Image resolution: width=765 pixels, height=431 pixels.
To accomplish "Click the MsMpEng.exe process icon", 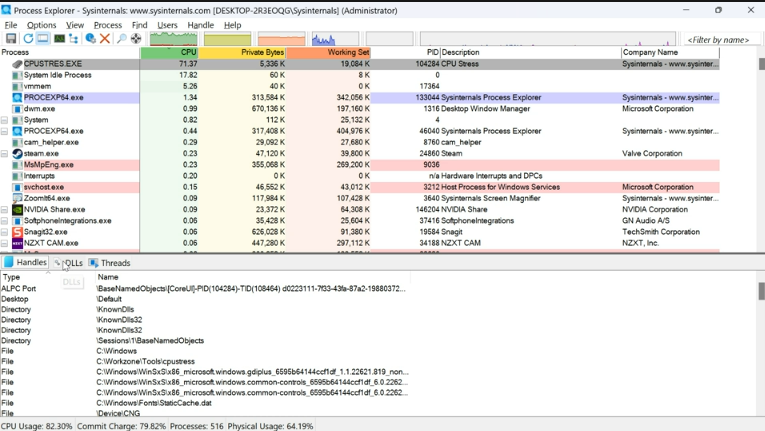I will [x=17, y=165].
